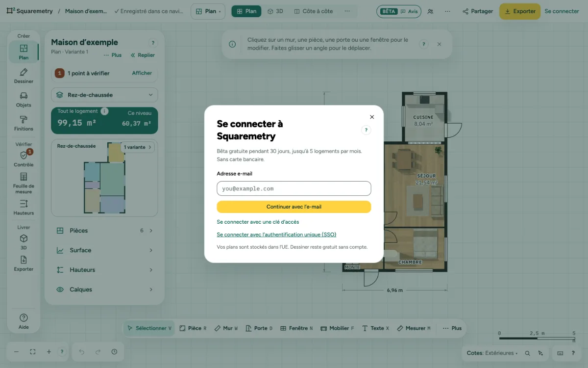Open the Finitions paint roller panel
Image resolution: width=588 pixels, height=368 pixels.
click(x=24, y=123)
